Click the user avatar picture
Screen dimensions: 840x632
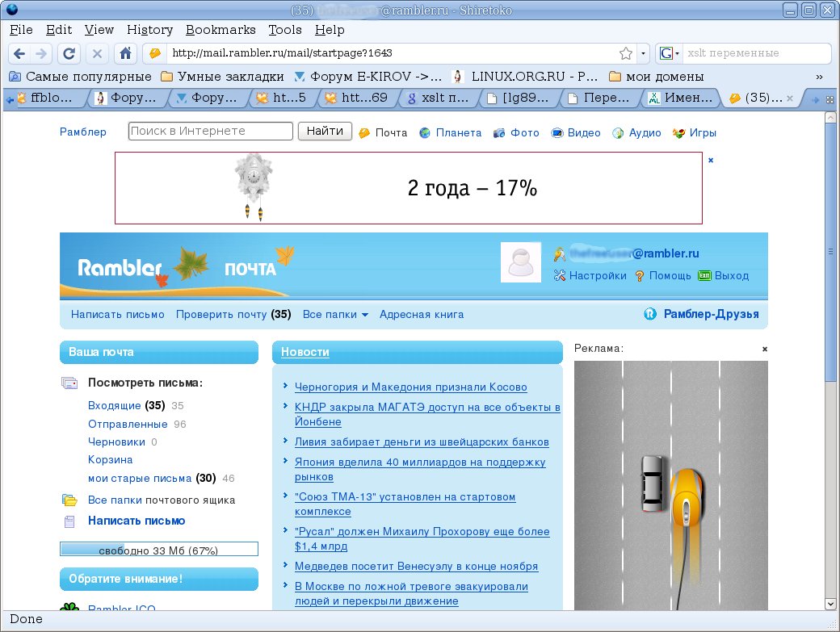coord(521,262)
